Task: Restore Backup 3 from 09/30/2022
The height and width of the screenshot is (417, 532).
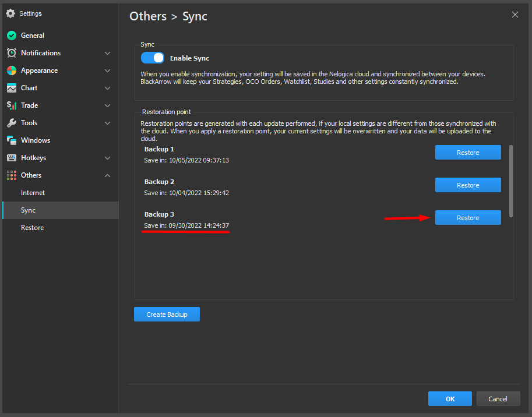Action: click(x=467, y=218)
